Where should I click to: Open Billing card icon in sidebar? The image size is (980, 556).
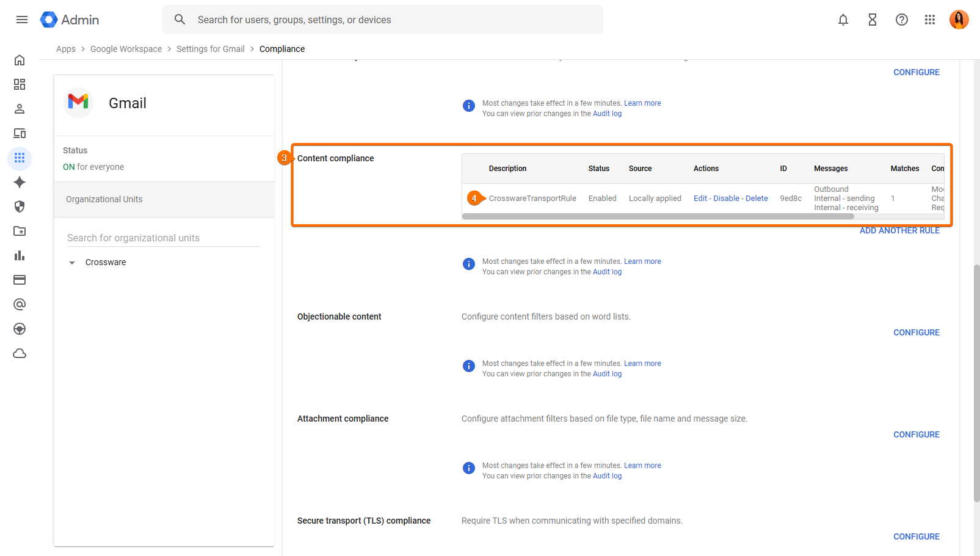20,280
